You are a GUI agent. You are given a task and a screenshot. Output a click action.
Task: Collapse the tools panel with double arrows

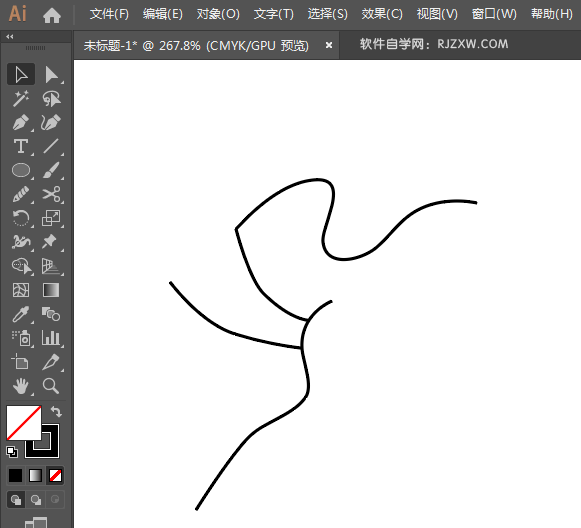click(10, 36)
